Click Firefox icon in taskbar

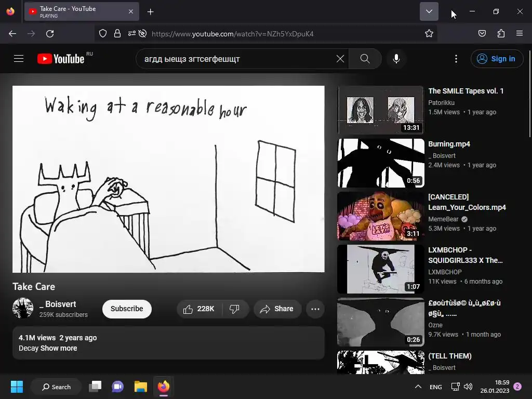coord(164,387)
